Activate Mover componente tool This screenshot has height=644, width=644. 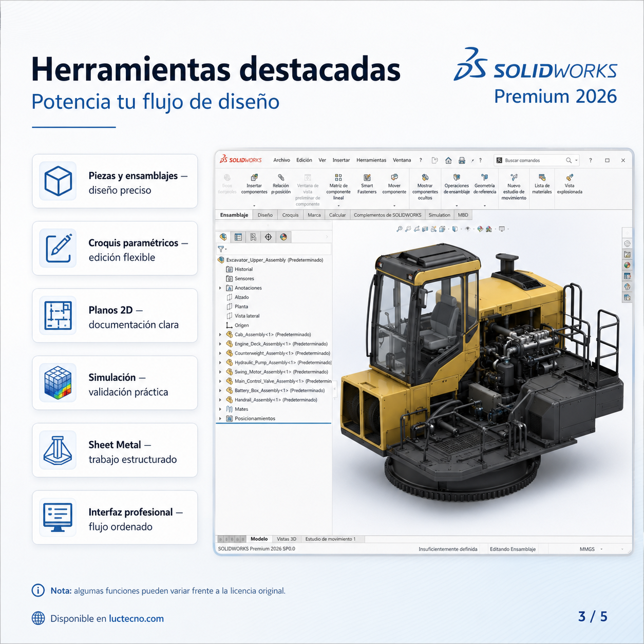click(394, 184)
